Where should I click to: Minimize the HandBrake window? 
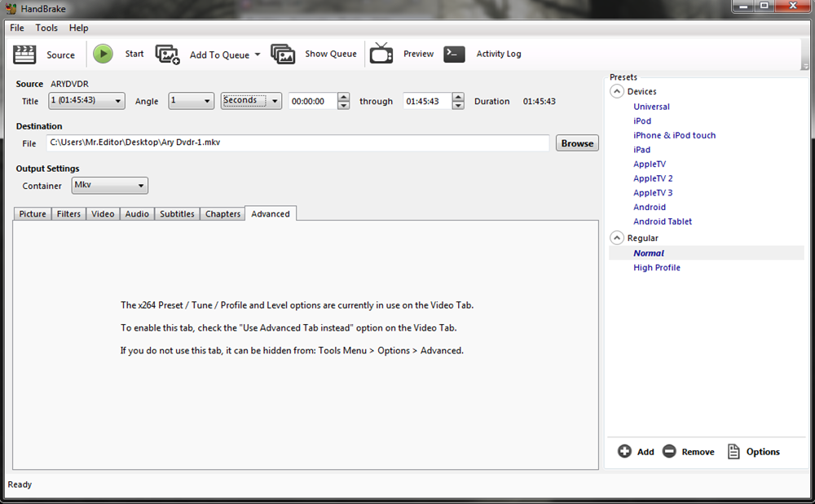[744, 7]
